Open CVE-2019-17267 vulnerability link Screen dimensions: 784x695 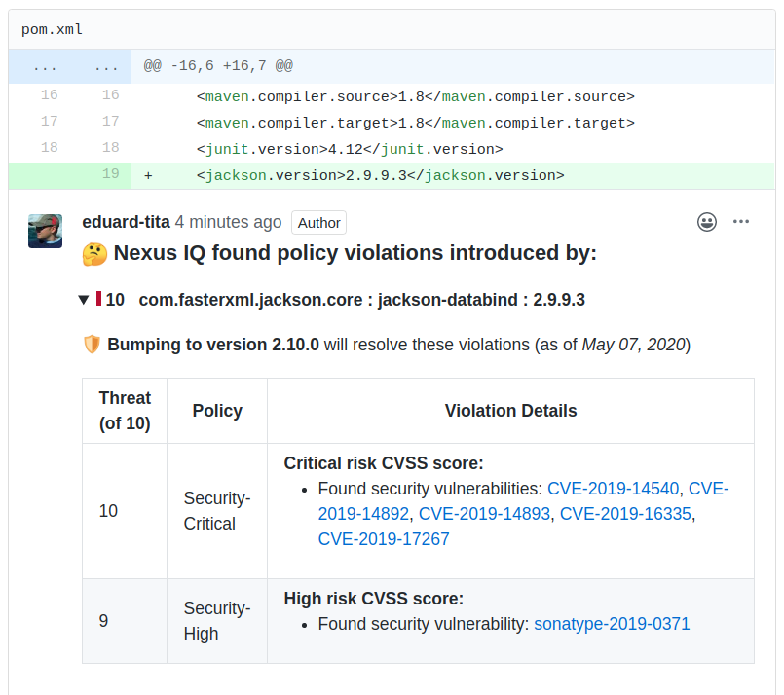[384, 539]
